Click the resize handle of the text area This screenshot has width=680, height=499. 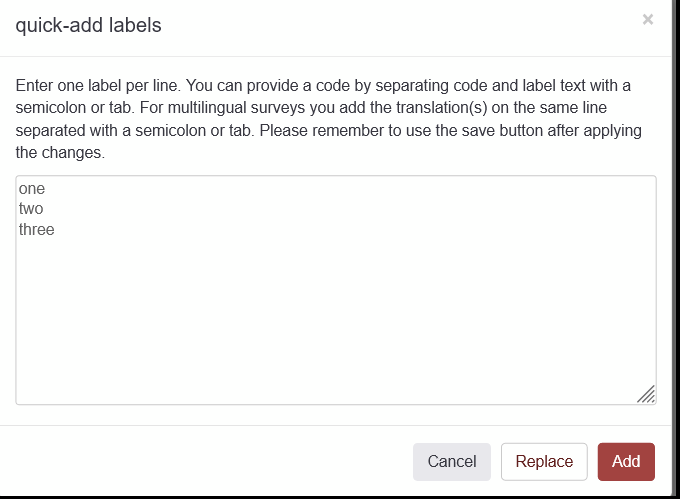point(646,394)
